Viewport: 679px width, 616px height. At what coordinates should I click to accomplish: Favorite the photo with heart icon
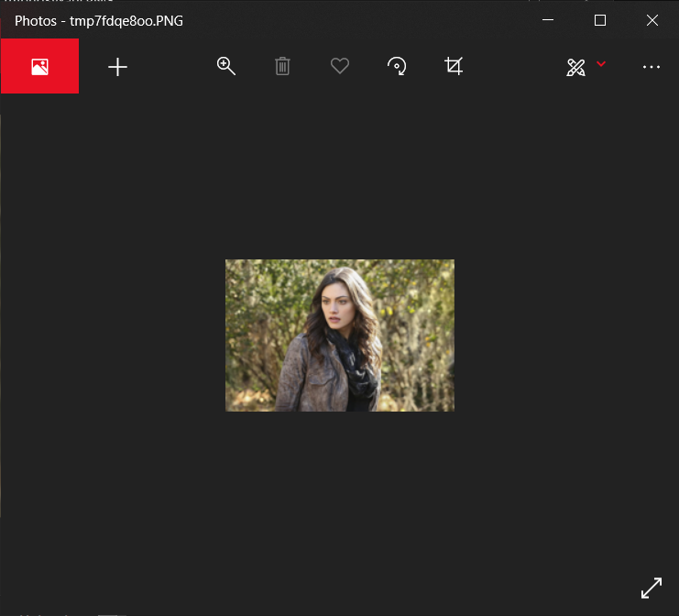pyautogui.click(x=340, y=66)
